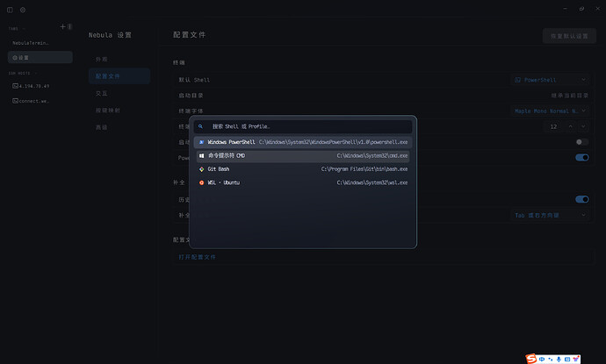The height and width of the screenshot is (364, 606).
Task: Disable the toggle on the Pow... row
Action: pyautogui.click(x=582, y=158)
